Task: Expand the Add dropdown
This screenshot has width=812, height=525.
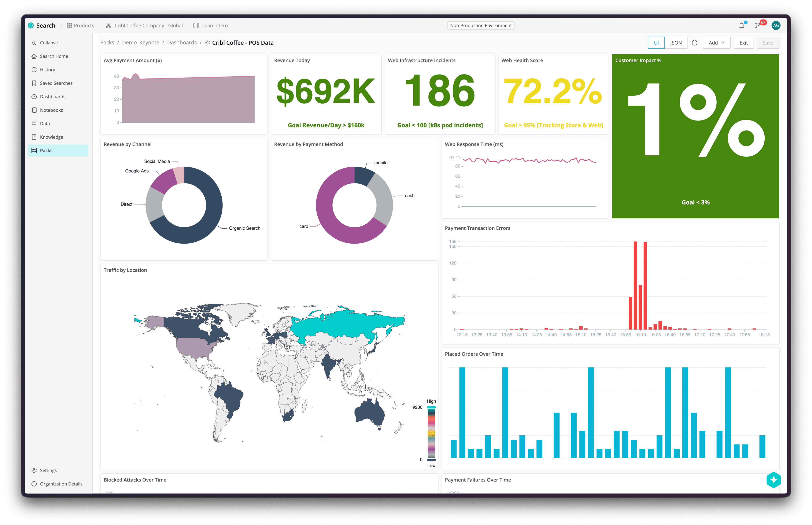Action: tap(716, 43)
